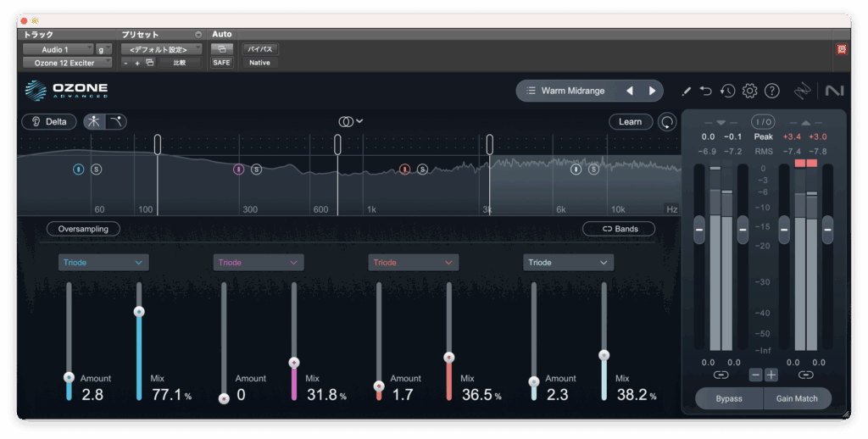The width and height of the screenshot is (868, 439).
Task: Open the fourth band Triode dropdown
Action: click(x=568, y=263)
